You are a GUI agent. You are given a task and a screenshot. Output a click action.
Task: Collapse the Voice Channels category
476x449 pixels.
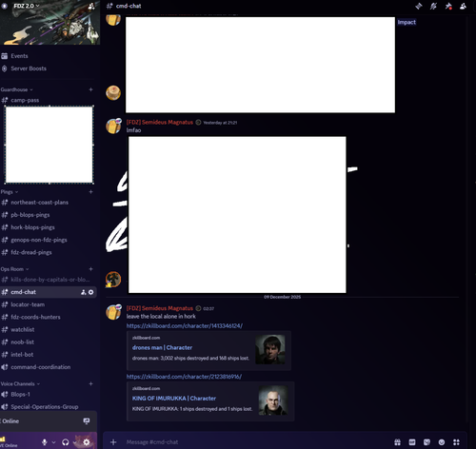click(20, 384)
